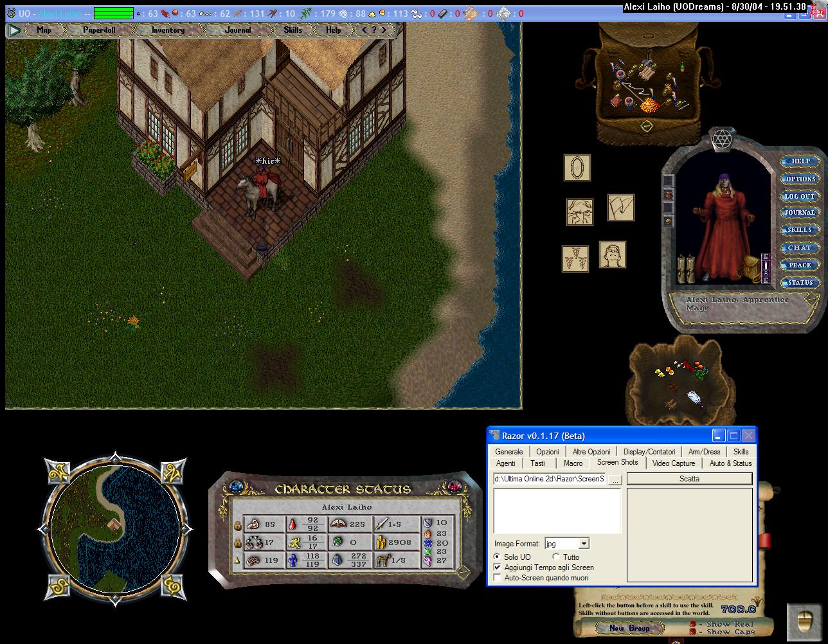Click the LOG OUT paperdoll button
The image size is (828, 644).
[x=799, y=196]
